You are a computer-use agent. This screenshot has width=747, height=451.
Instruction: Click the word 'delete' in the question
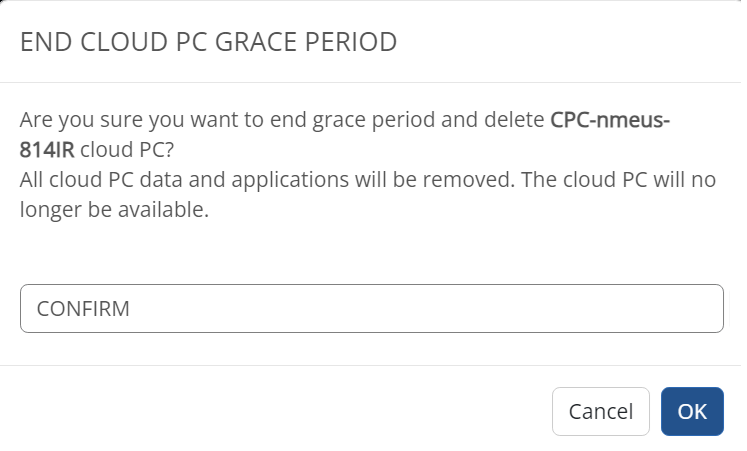[x=514, y=120]
